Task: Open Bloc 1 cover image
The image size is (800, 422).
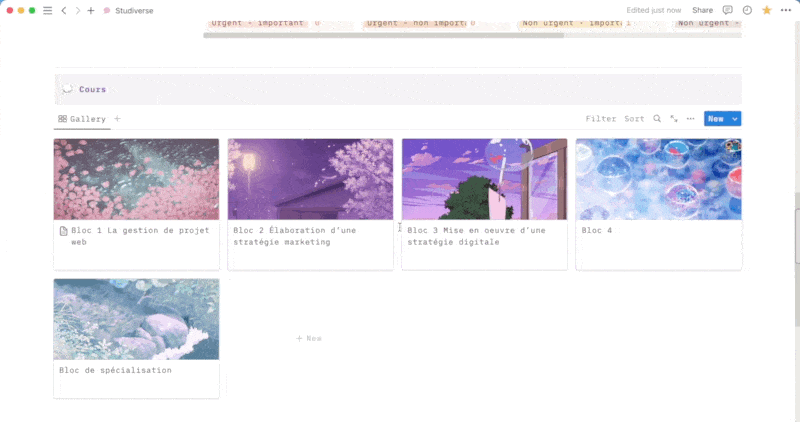Action: tap(136, 179)
